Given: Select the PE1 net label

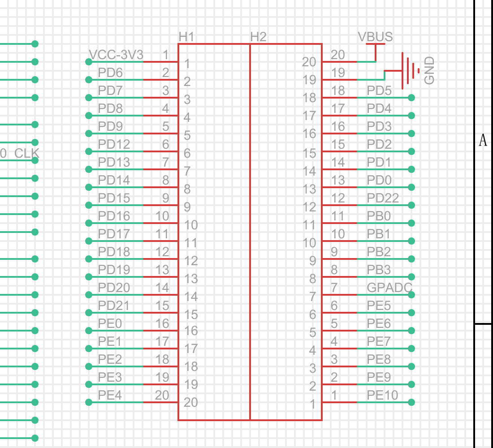Looking at the screenshot, I should [110, 341].
